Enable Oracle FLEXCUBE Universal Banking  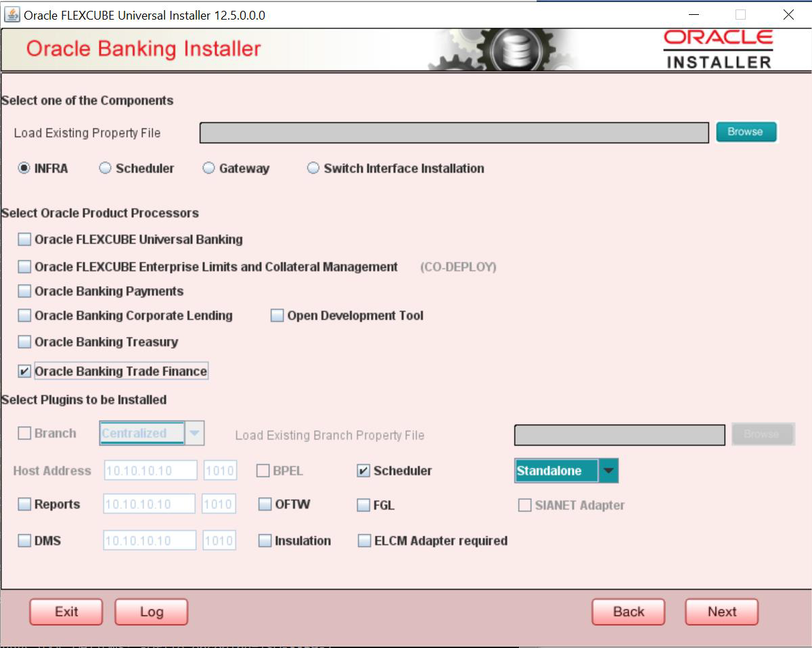(x=24, y=239)
